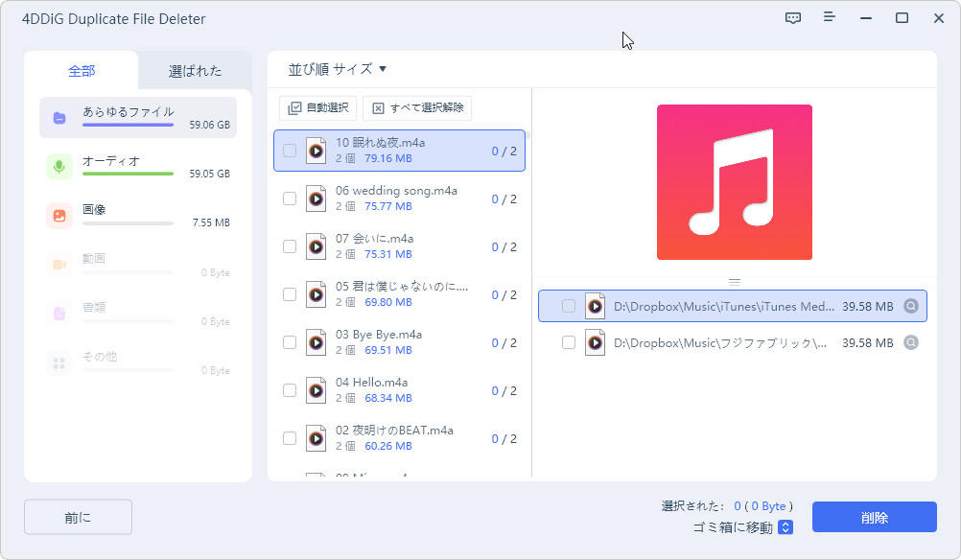
Task: Click play icon of 02 夜明けのBEAT.m4a
Action: point(316,438)
